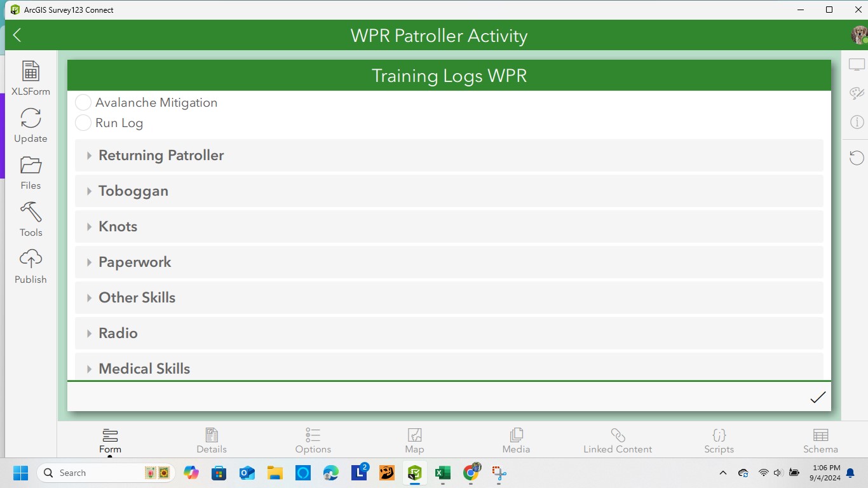
Task: Go back using the arrow button
Action: [x=17, y=35]
